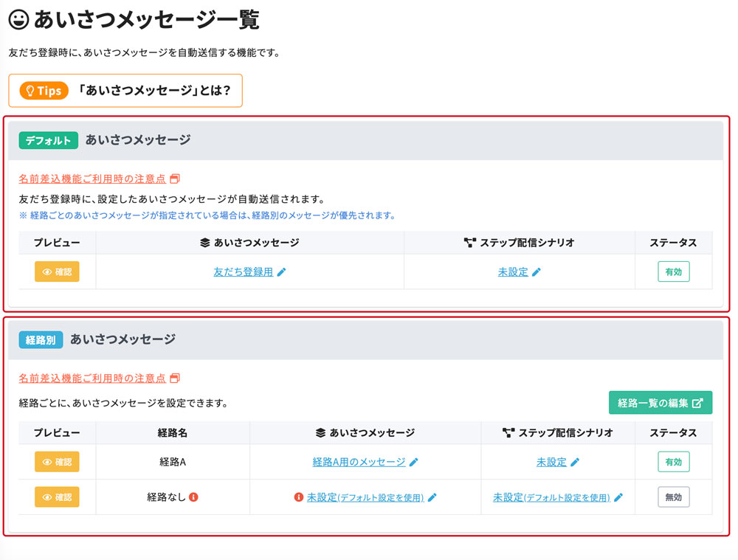
Task: Open the 経路A用のメッセージ link
Action: pos(359,462)
